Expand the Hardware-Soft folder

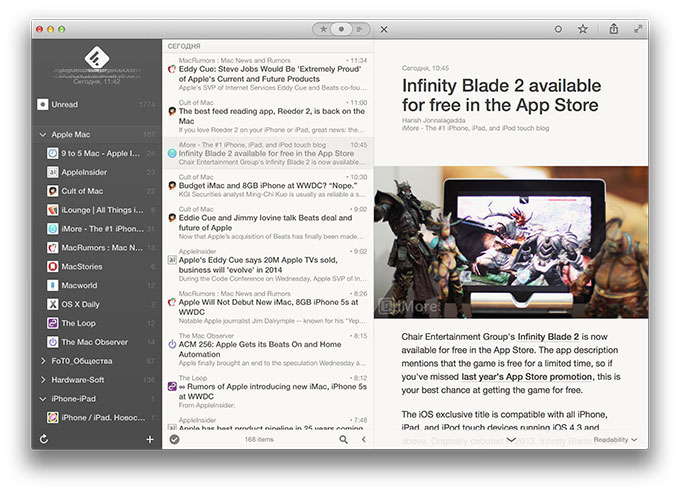[42, 379]
